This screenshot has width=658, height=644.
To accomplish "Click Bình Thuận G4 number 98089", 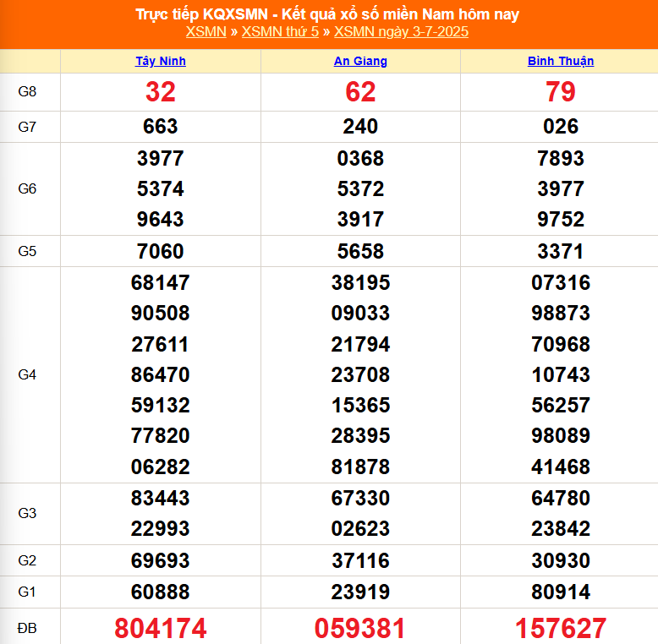I will coord(561,435).
